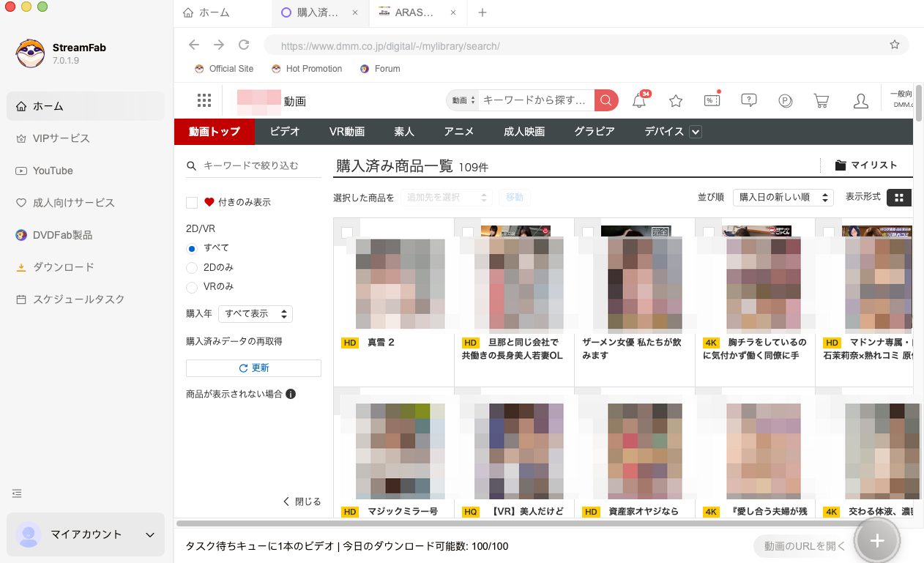Open スケジュールタスク in sidebar
The width and height of the screenshot is (924, 563).
point(86,299)
